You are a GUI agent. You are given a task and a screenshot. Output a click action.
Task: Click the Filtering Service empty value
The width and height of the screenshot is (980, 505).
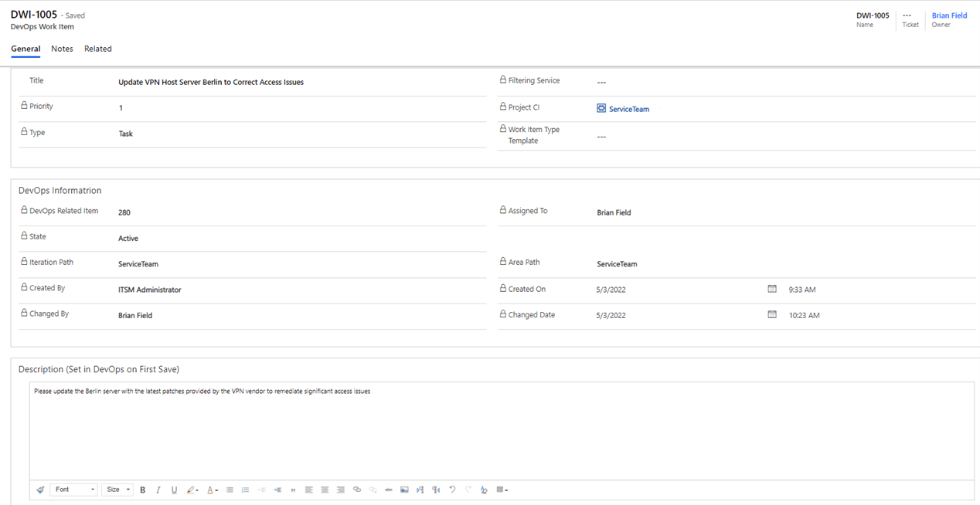(x=602, y=82)
